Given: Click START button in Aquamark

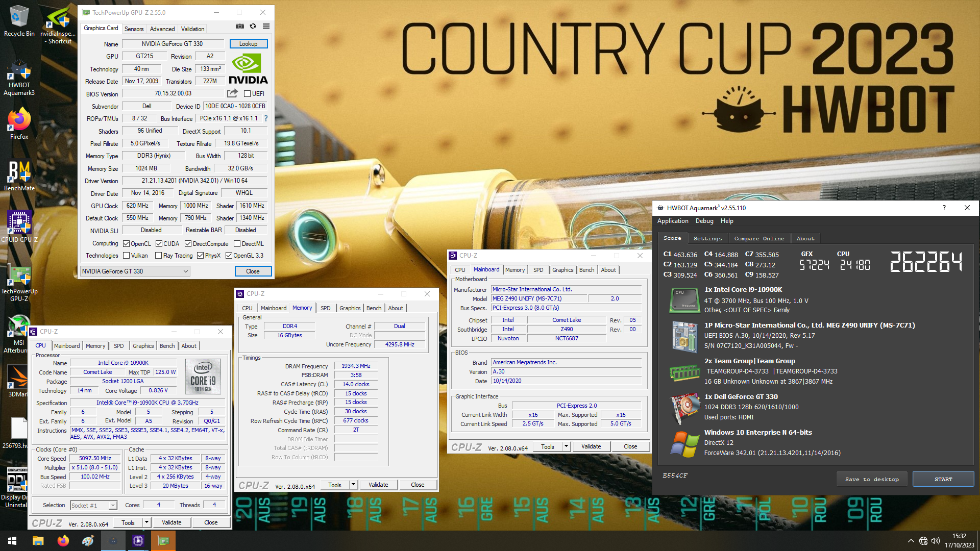Looking at the screenshot, I should [943, 479].
